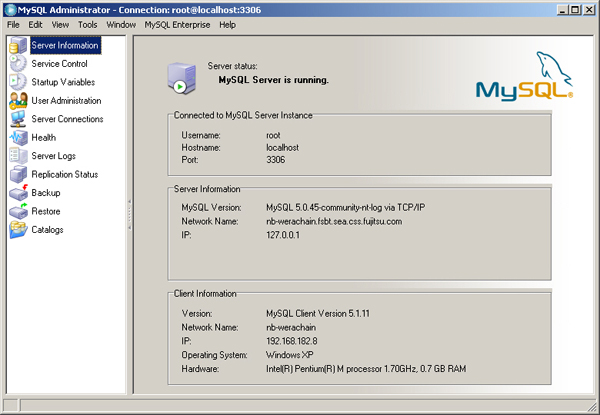Click the Server Logs document icon
The image size is (600, 415).
(x=18, y=156)
